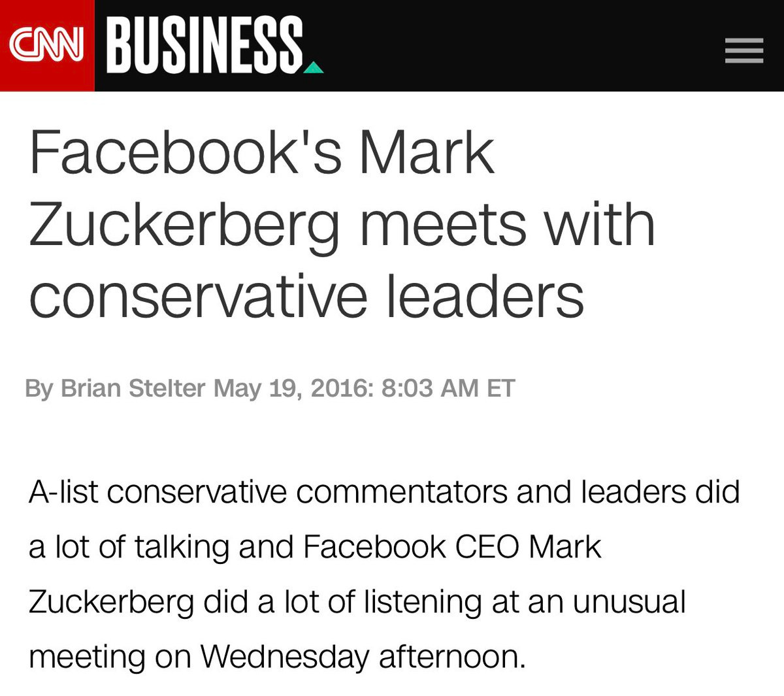Click the May 19, 2016 publish date
This screenshot has width=784, height=696.
coord(287,388)
